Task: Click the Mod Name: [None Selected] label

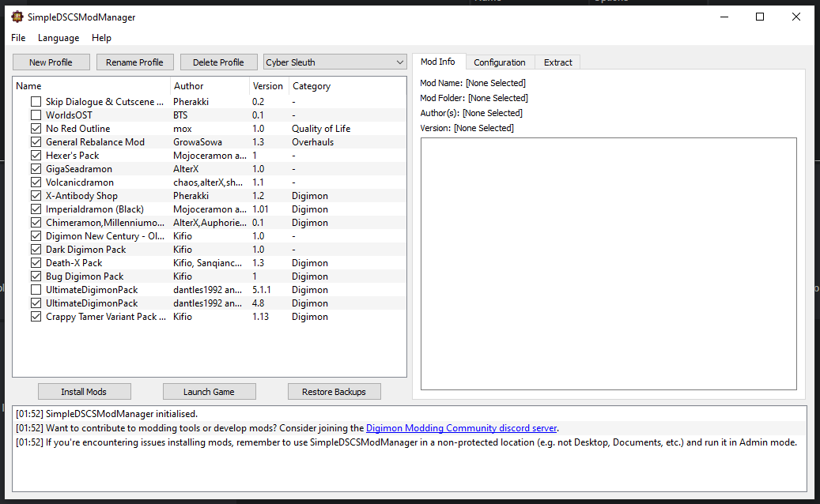Action: pos(473,82)
